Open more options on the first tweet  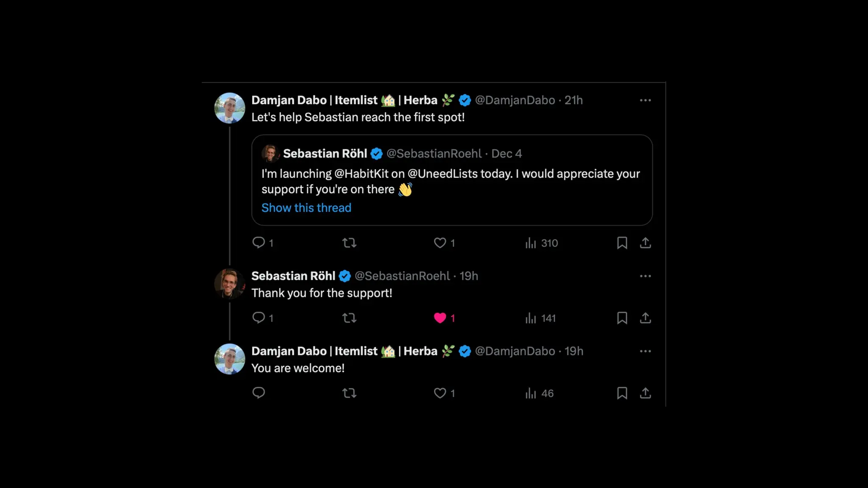coord(645,100)
